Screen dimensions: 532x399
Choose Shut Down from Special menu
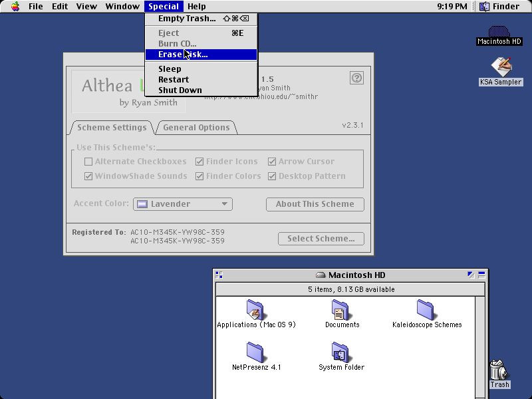point(201,90)
